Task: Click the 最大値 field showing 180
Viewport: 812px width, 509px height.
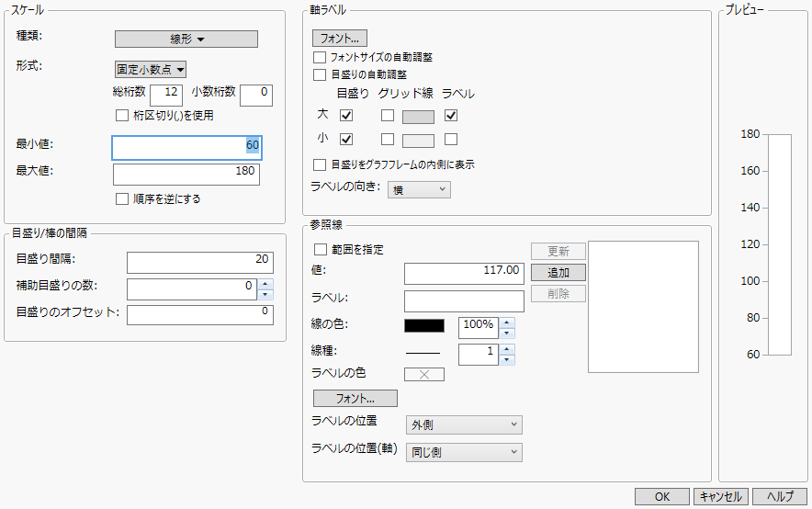Action: 186,174
